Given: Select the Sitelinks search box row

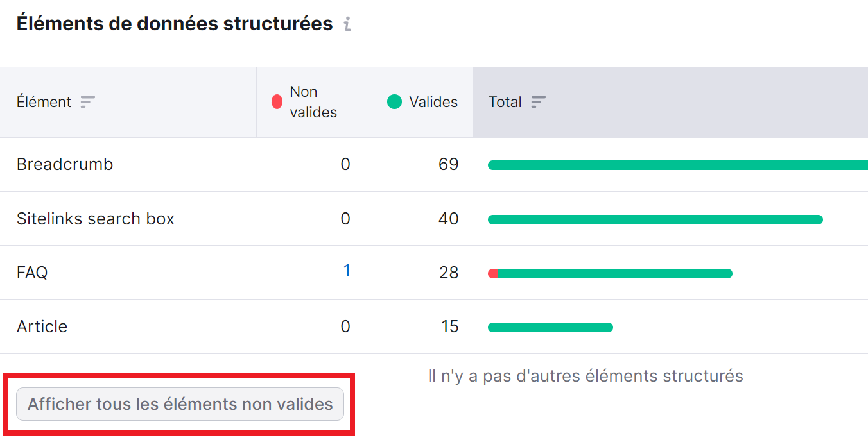Looking at the screenshot, I should pyautogui.click(x=96, y=219).
